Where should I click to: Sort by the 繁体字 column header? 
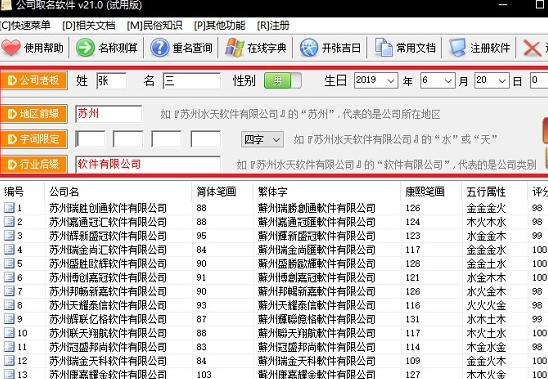(x=273, y=192)
